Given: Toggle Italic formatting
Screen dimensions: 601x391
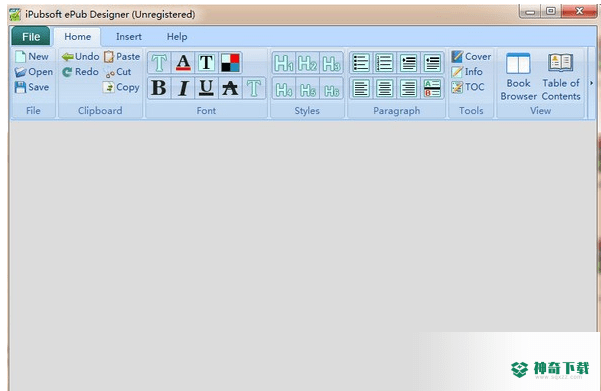Looking at the screenshot, I should pos(183,88).
